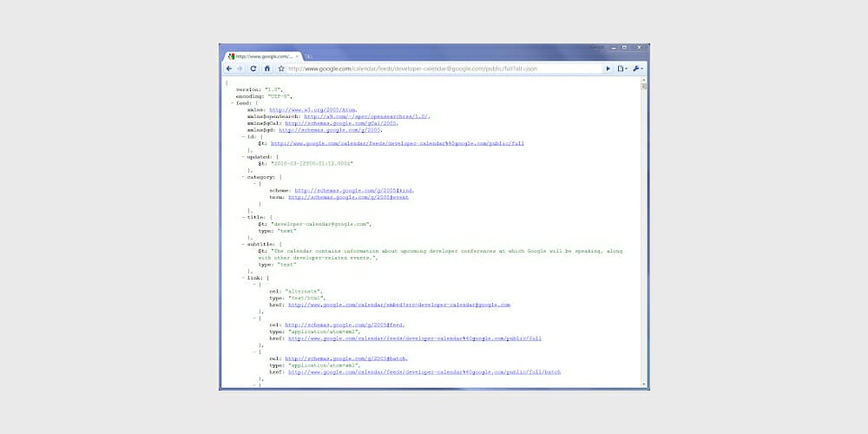The height and width of the screenshot is (434, 868).
Task: Open the xmlns$openSearch a9.com link
Action: click(x=366, y=116)
